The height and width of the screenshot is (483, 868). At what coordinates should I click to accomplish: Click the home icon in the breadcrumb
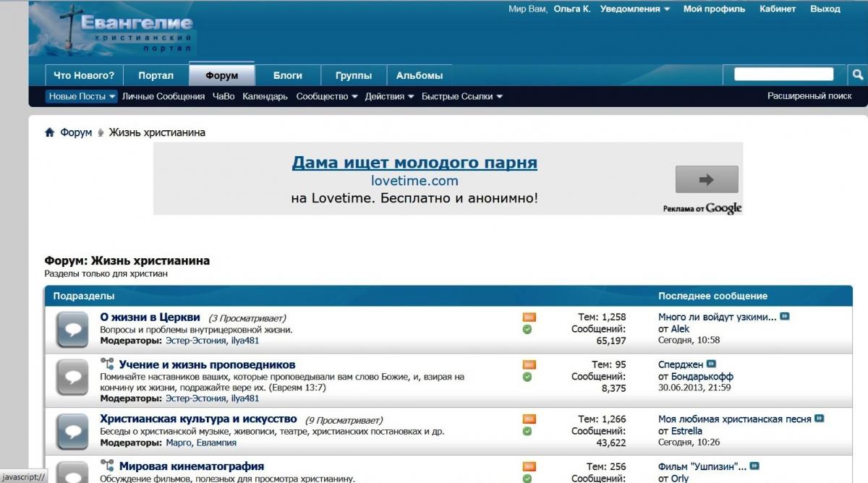click(x=50, y=132)
